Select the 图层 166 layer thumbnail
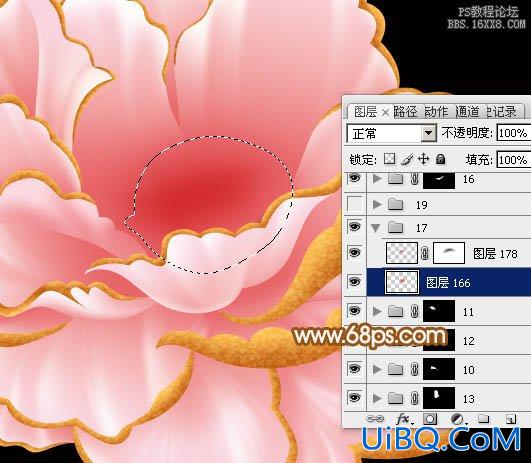531x463 pixels. tap(402, 282)
